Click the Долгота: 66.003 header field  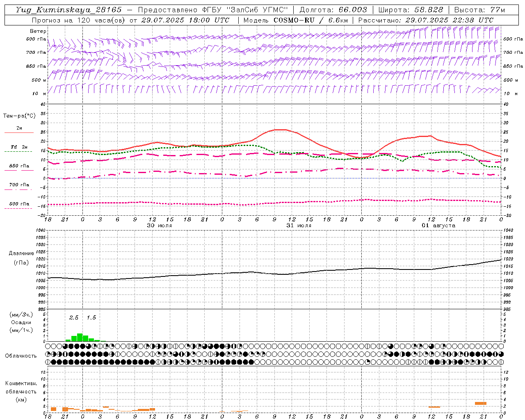(x=333, y=10)
